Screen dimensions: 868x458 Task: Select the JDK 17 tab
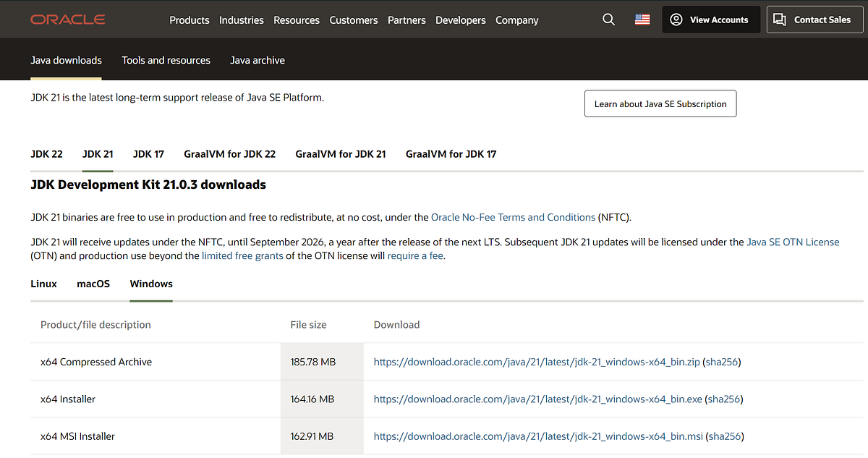(148, 154)
